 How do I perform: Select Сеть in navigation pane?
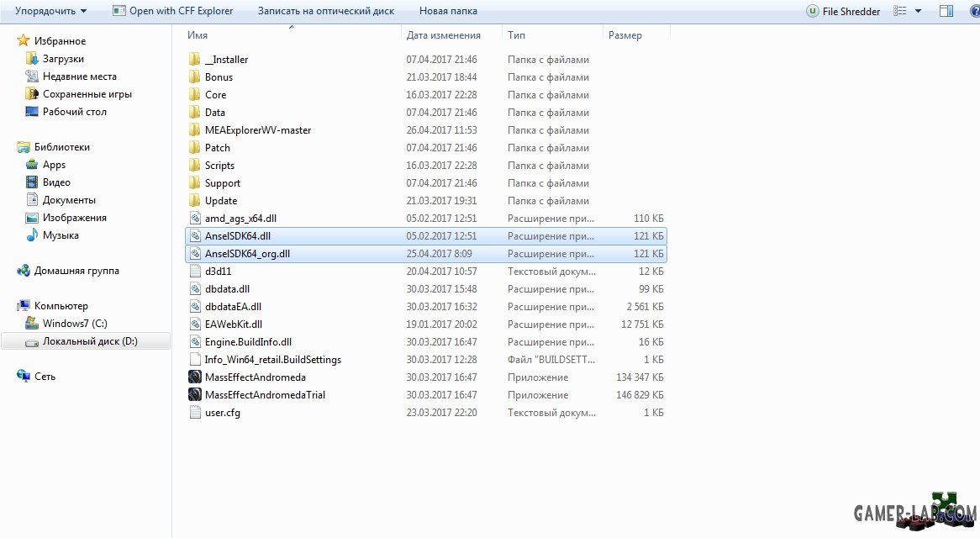45,376
